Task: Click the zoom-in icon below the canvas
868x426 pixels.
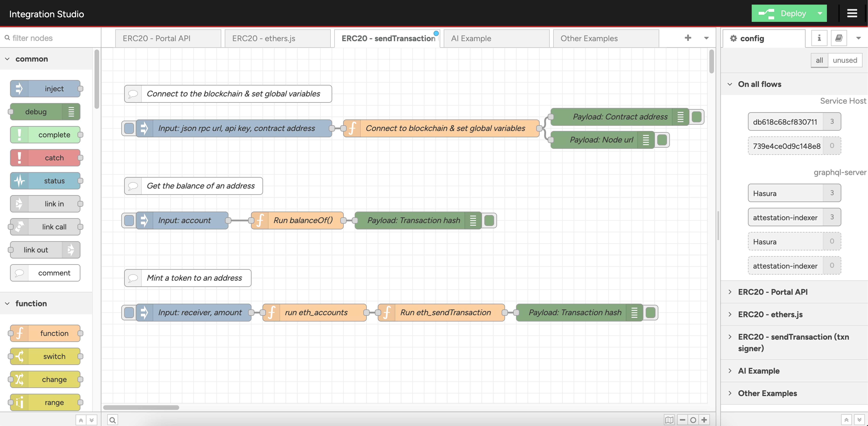Action: click(x=704, y=420)
